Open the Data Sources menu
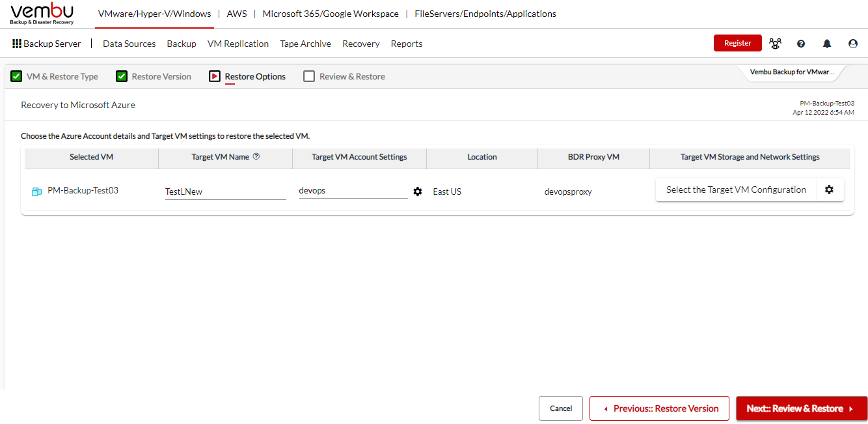Viewport: 868px width, 424px height. pyautogui.click(x=129, y=44)
